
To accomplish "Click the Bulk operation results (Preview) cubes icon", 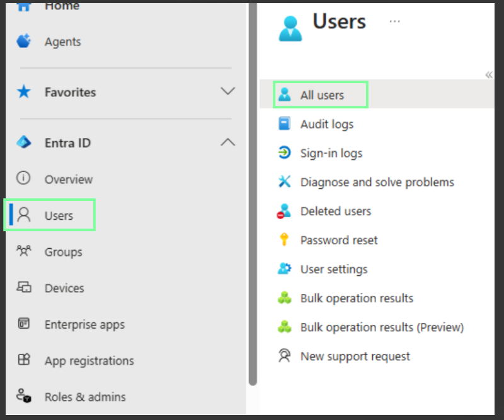I will pyautogui.click(x=285, y=327).
